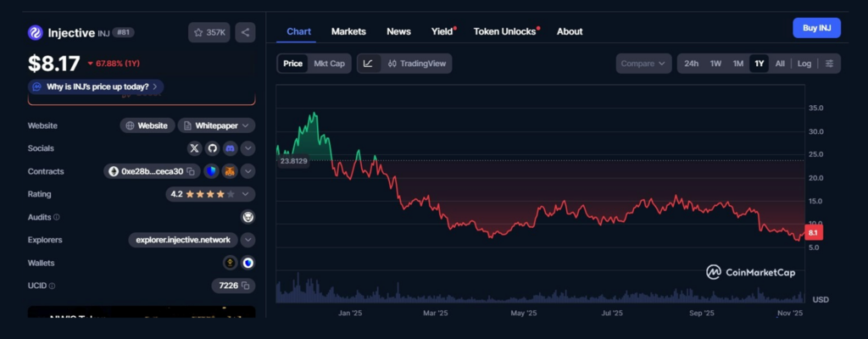The width and height of the screenshot is (868, 339).
Task: Open the Yield tab
Action: tap(442, 31)
